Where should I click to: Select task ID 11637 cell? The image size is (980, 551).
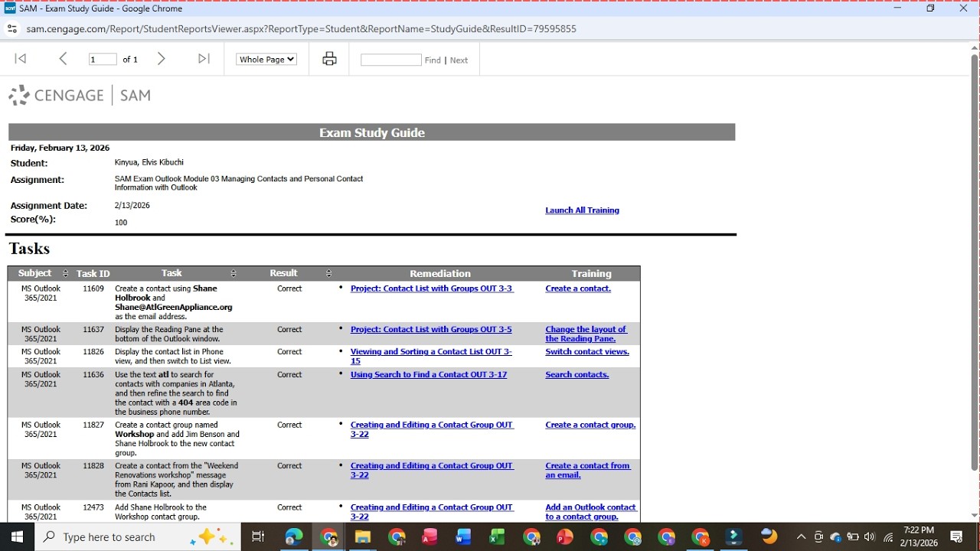93,330
